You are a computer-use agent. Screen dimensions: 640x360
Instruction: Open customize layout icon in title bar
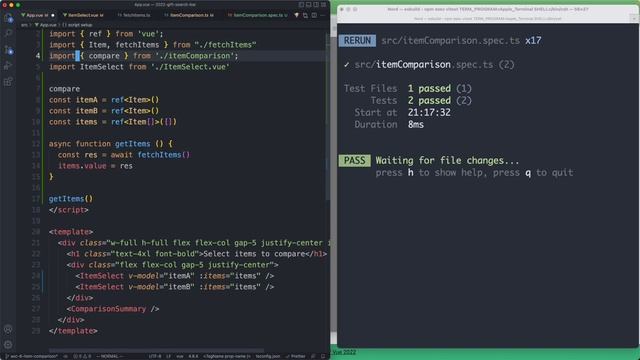(x=323, y=4)
